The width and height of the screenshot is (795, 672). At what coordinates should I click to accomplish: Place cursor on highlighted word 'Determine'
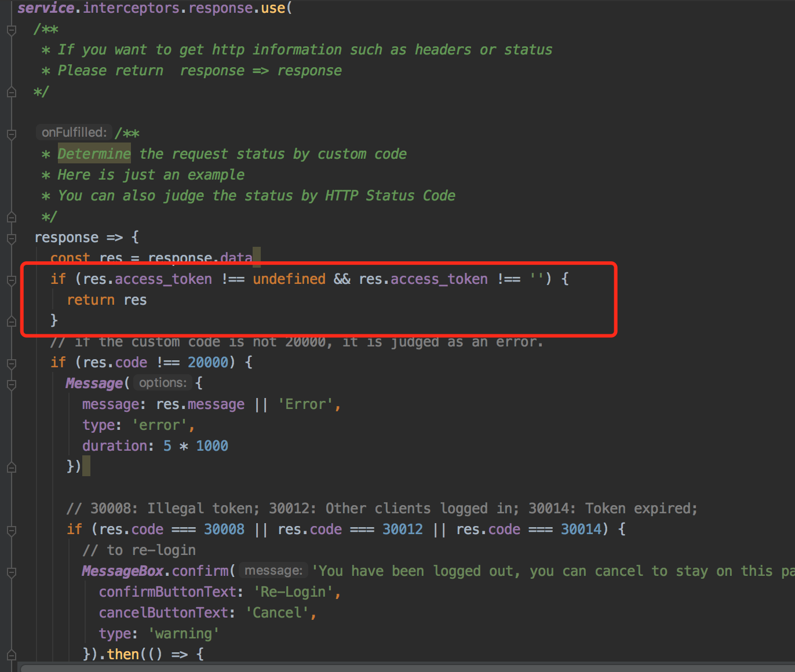(94, 154)
